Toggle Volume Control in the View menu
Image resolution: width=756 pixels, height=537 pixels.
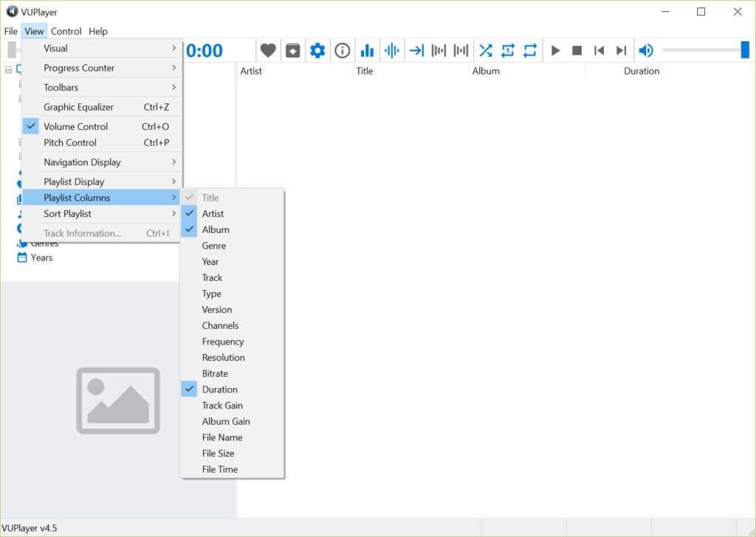point(75,127)
